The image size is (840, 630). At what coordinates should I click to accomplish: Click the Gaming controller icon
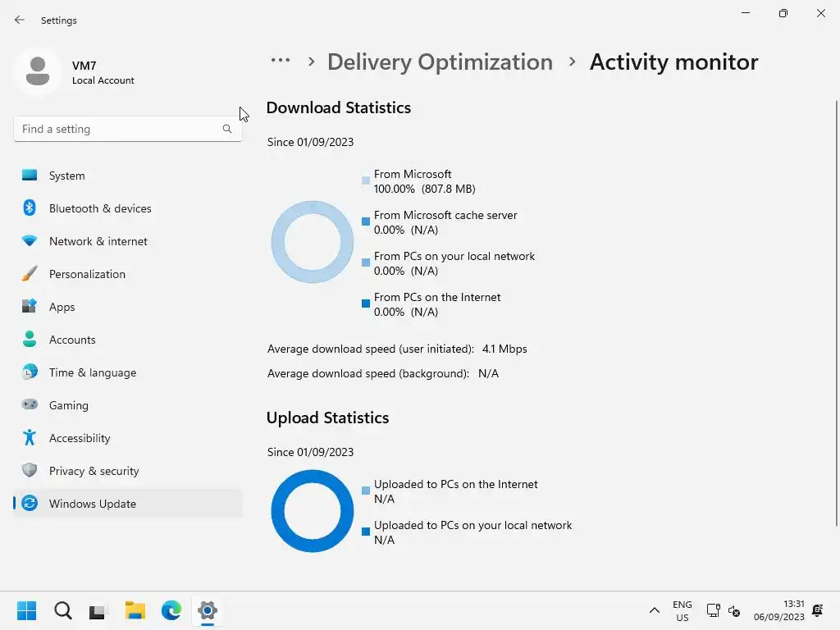click(x=30, y=405)
